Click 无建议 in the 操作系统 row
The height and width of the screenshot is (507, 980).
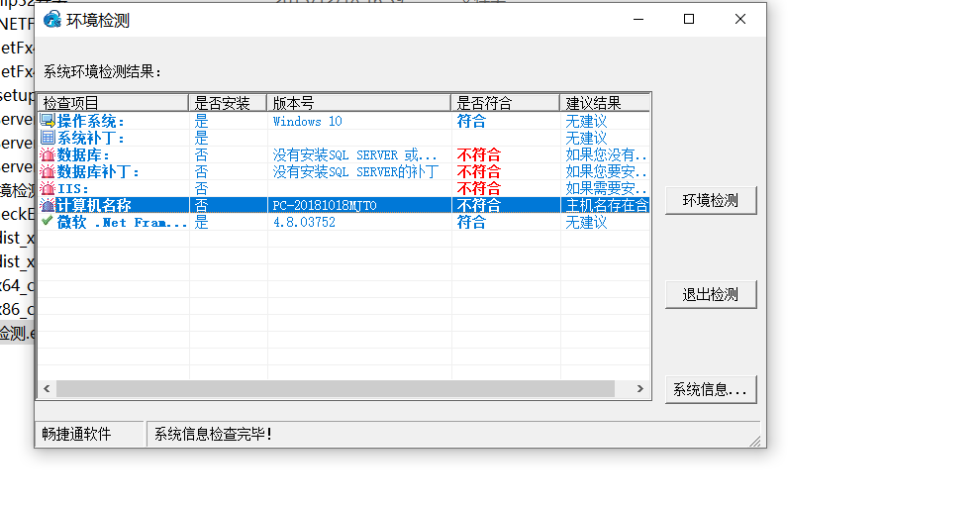tap(586, 121)
